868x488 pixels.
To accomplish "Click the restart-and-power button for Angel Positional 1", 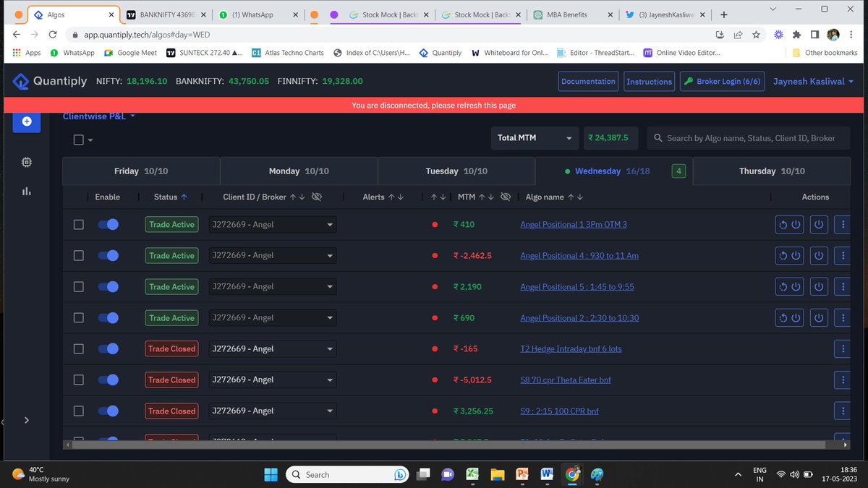I will pyautogui.click(x=788, y=225).
